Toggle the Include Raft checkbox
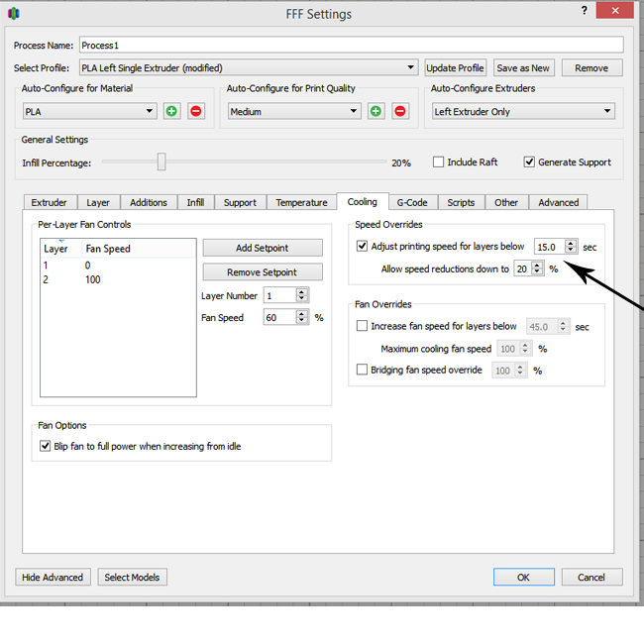The height and width of the screenshot is (644, 644). click(439, 162)
